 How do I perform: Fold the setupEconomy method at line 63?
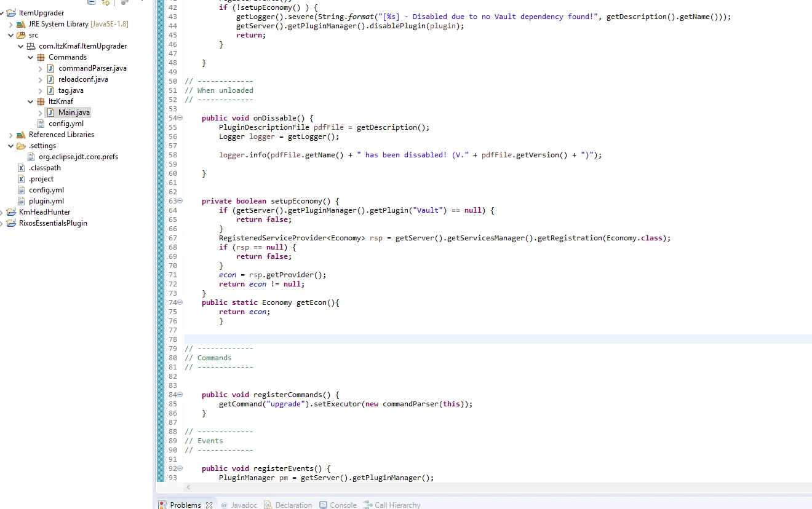tap(180, 201)
